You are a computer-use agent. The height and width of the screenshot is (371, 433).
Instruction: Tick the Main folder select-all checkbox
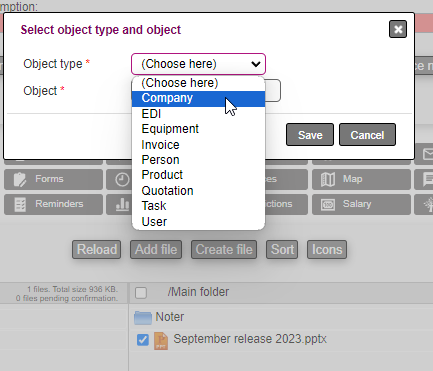[x=141, y=293]
